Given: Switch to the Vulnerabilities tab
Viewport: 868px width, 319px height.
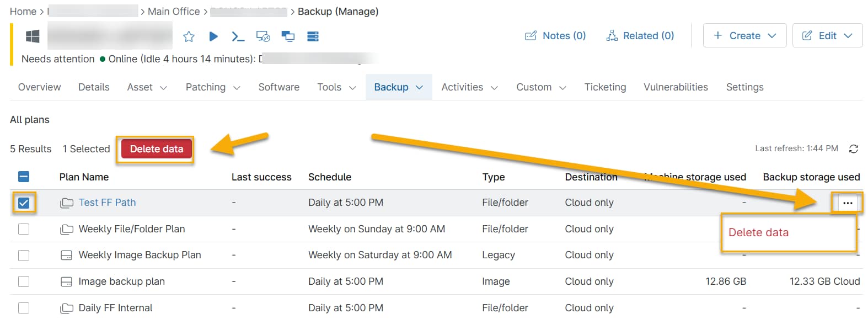Looking at the screenshot, I should pos(676,87).
